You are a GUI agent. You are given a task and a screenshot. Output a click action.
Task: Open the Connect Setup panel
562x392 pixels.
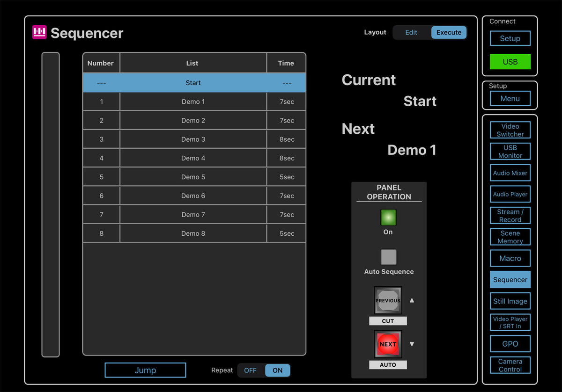pyautogui.click(x=510, y=38)
